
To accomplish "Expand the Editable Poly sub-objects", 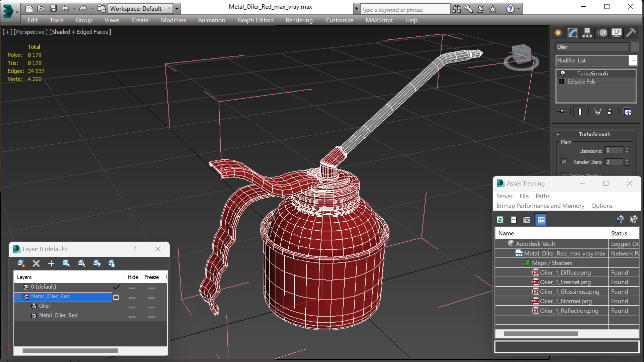I will (x=562, y=81).
